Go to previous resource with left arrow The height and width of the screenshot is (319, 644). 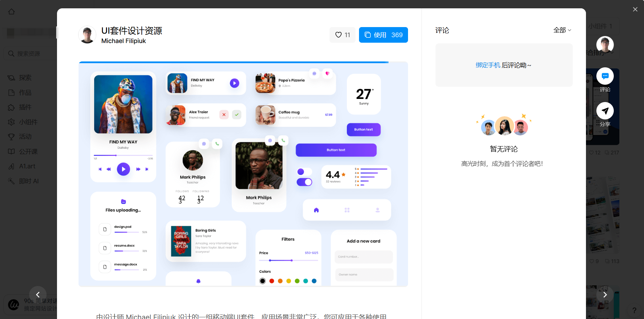click(x=38, y=295)
